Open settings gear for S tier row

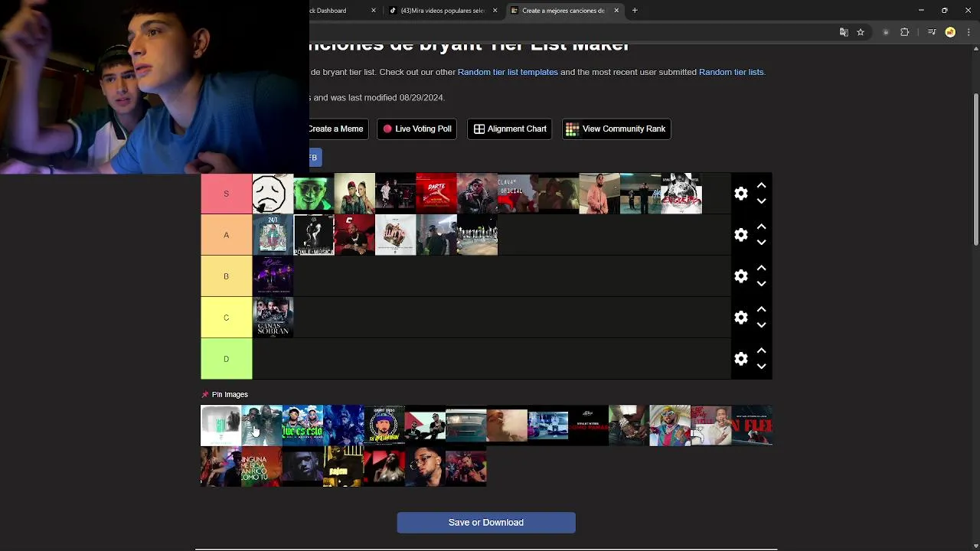740,194
